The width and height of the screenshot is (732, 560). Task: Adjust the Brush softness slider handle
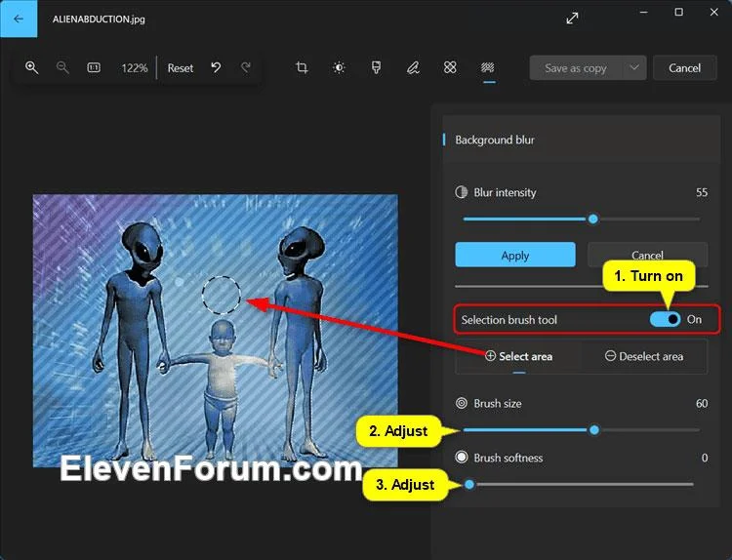point(469,485)
